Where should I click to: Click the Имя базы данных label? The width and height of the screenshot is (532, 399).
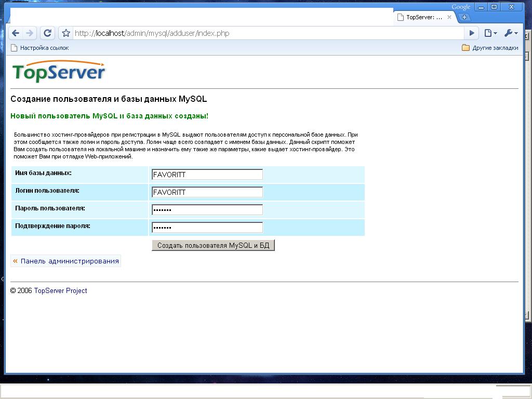pyautogui.click(x=44, y=173)
